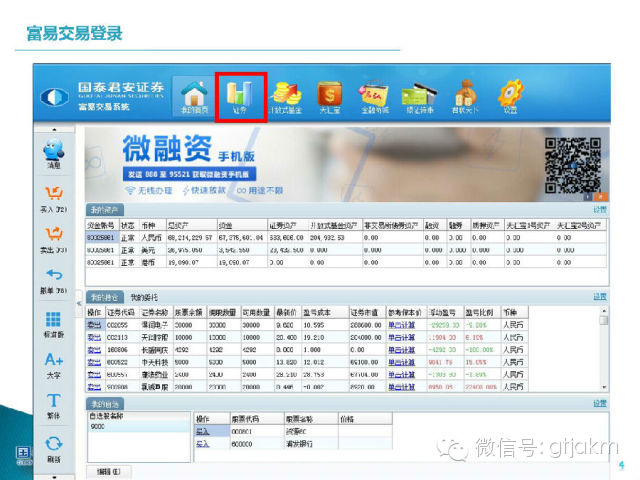Click 卖出 link for stock 002113
Screen dimensions: 640x480
coord(94,337)
